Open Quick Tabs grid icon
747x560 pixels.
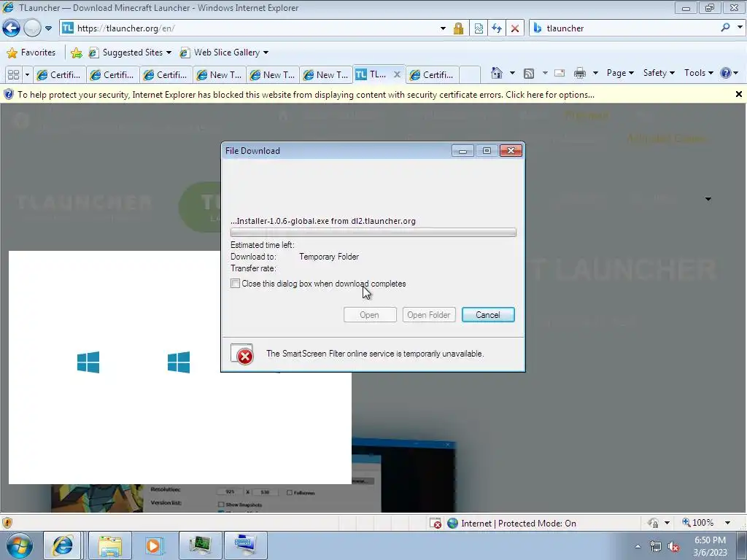pos(14,75)
